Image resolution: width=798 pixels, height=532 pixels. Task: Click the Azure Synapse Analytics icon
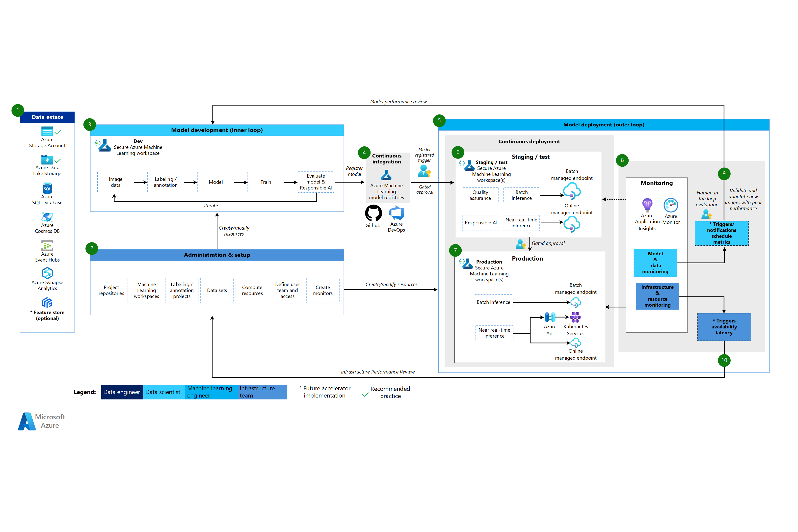pos(47,273)
